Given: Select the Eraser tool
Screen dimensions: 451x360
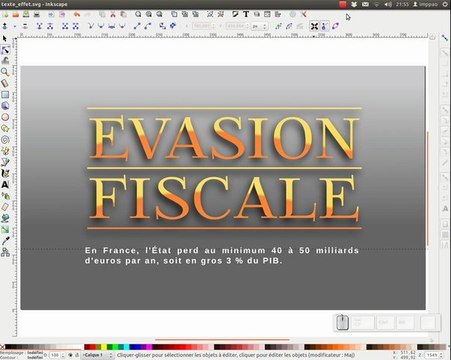Looking at the screenshot, I should pyautogui.click(x=5, y=207).
